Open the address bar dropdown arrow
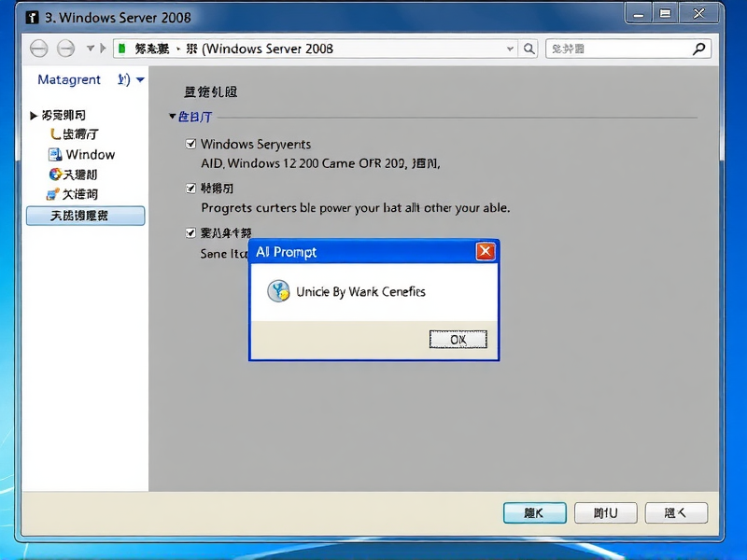Viewport: 747px width, 560px height. coord(509,49)
